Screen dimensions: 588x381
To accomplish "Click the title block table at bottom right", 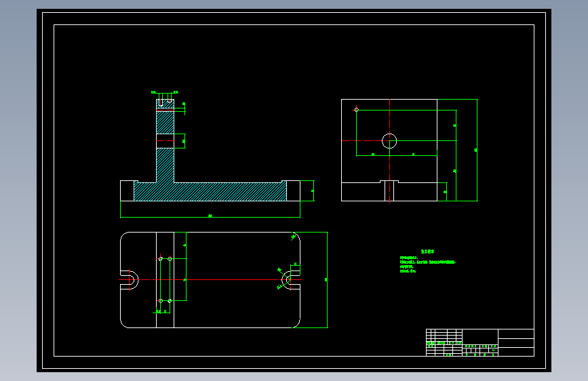I will click(480, 342).
